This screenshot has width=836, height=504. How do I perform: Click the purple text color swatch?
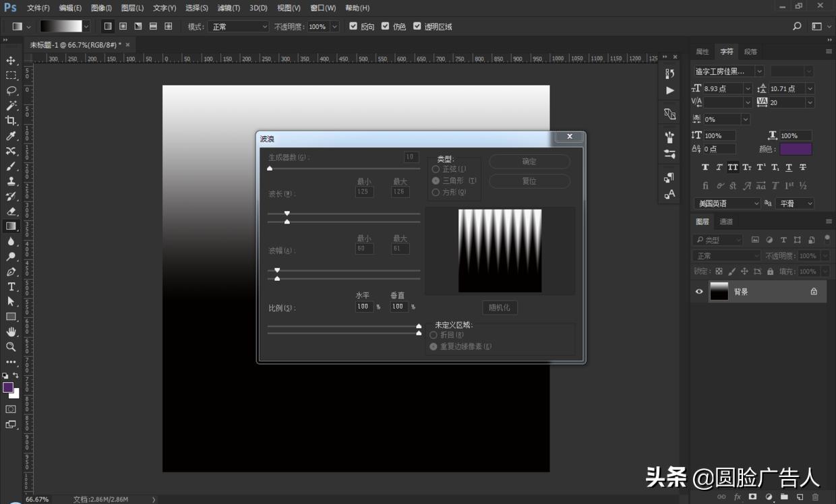pyautogui.click(x=796, y=149)
